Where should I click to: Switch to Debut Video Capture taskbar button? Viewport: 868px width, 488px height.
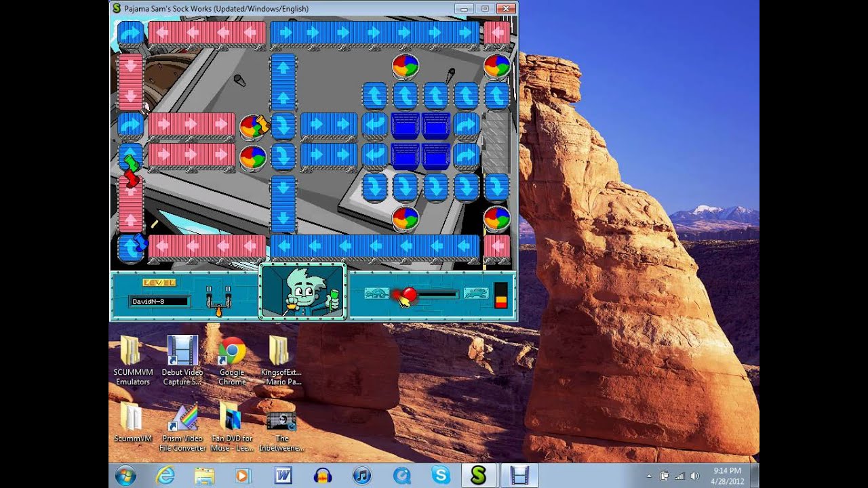tap(519, 476)
